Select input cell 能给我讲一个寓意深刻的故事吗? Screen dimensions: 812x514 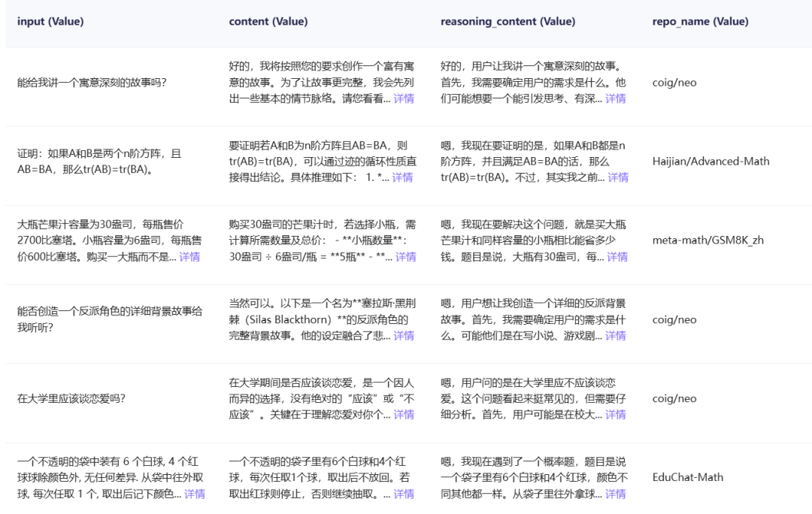point(92,83)
